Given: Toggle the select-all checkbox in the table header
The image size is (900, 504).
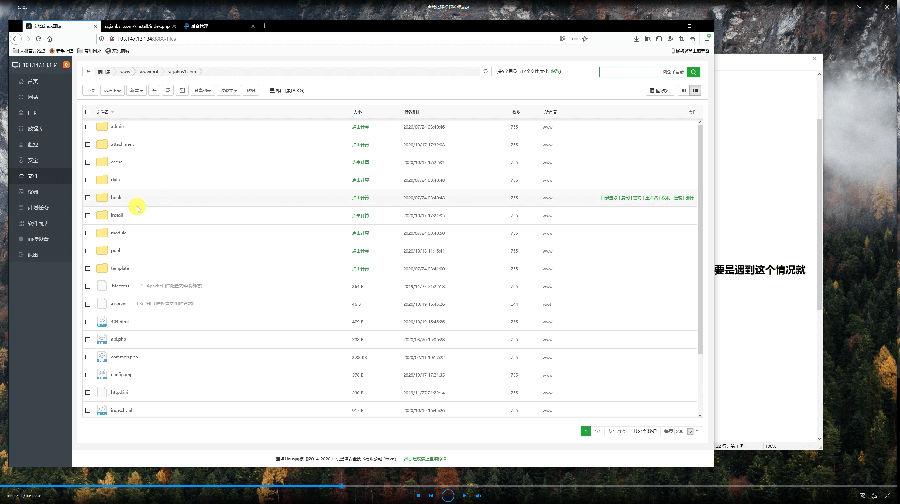Looking at the screenshot, I should pyautogui.click(x=88, y=111).
